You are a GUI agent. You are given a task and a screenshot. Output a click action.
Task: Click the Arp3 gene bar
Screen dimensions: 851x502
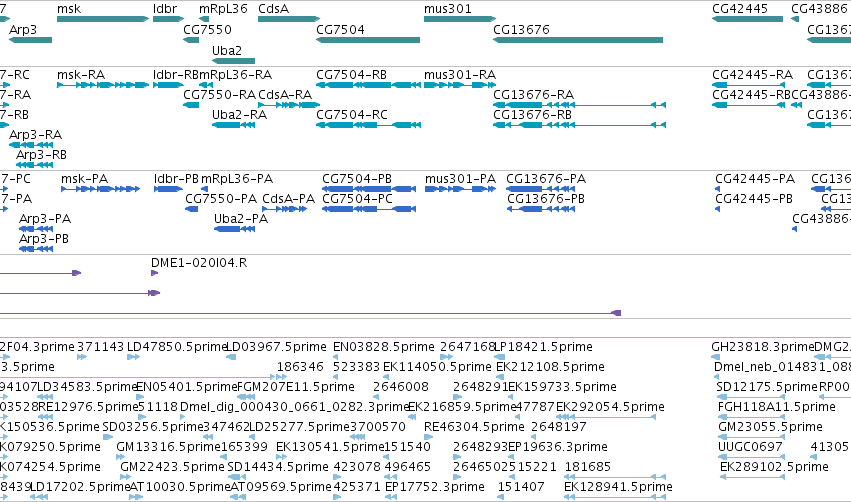pyautogui.click(x=30, y=40)
